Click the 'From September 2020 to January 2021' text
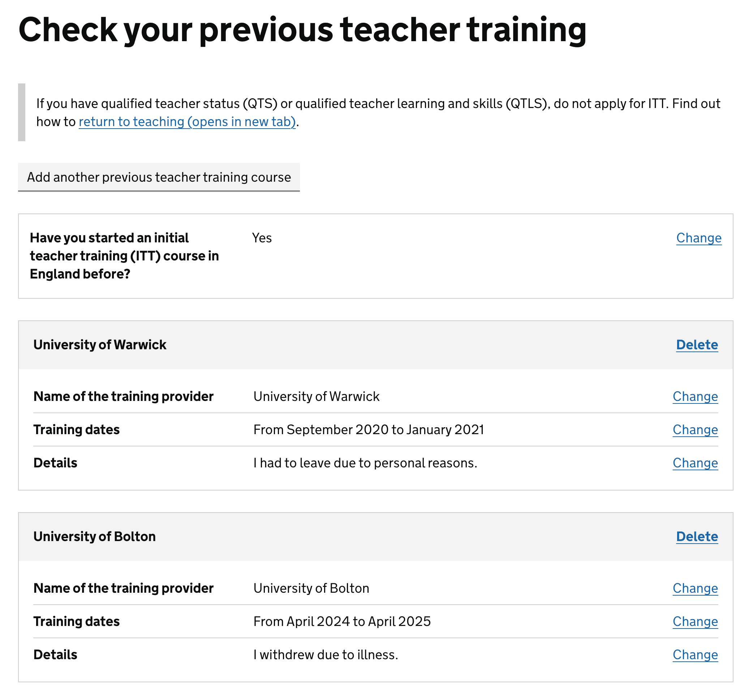753x700 pixels. [368, 430]
